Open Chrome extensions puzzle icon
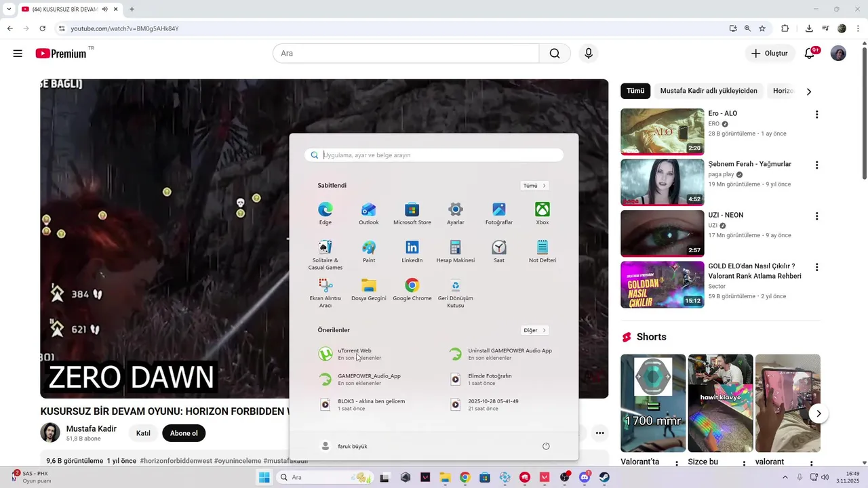The height and width of the screenshot is (488, 868). pos(785,28)
